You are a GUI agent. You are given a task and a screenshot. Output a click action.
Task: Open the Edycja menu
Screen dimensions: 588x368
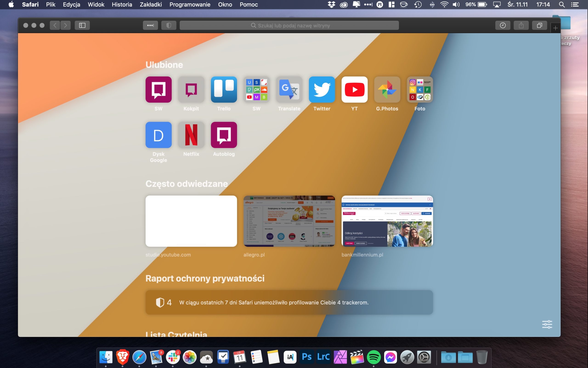tap(71, 4)
